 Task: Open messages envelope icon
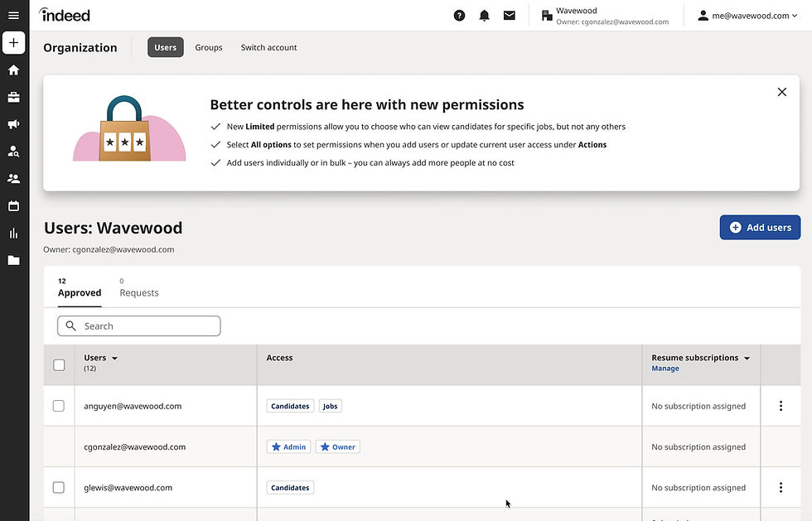click(509, 16)
